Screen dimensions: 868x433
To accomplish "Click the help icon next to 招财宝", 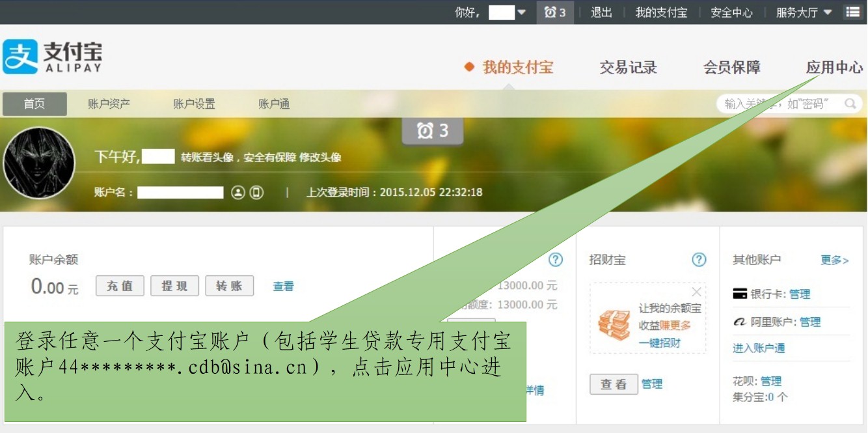I will [699, 260].
